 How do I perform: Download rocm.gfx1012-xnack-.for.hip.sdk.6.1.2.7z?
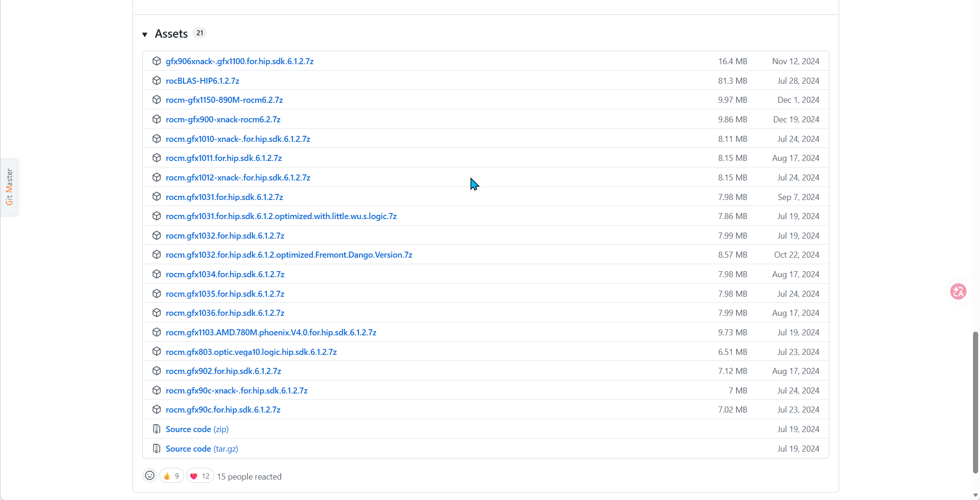click(238, 177)
